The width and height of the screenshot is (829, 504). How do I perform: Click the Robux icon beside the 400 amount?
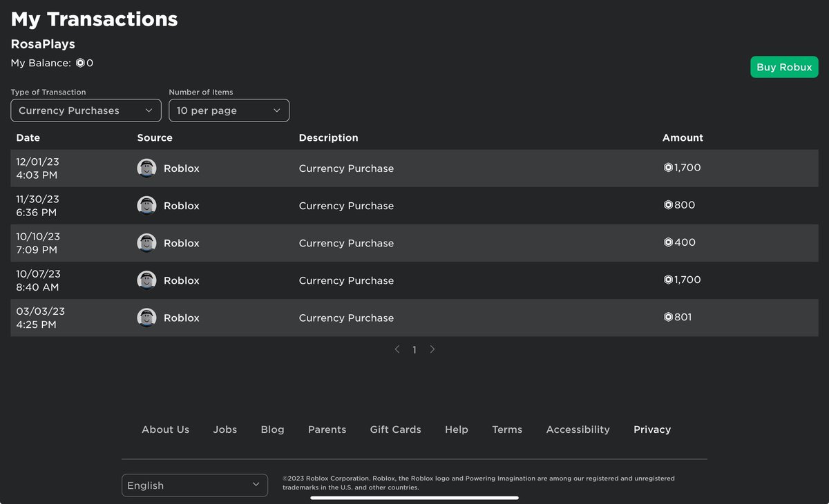click(668, 242)
